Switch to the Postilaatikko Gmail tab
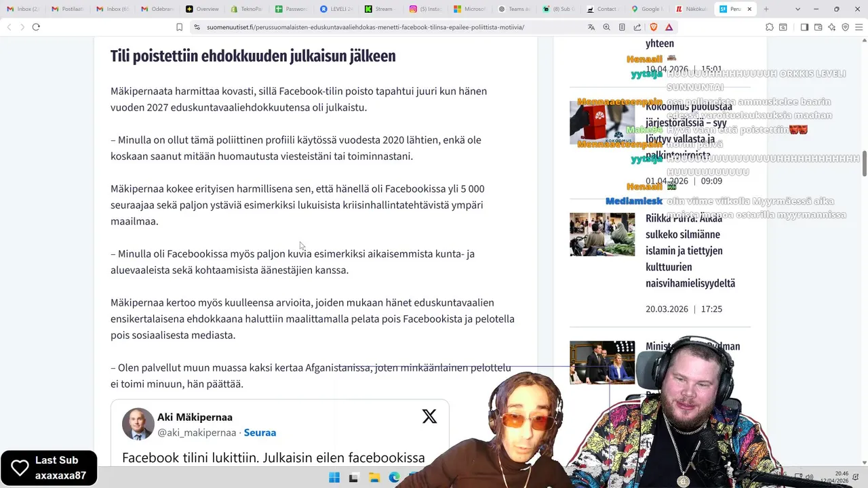Image resolution: width=868 pixels, height=488 pixels. (68, 9)
